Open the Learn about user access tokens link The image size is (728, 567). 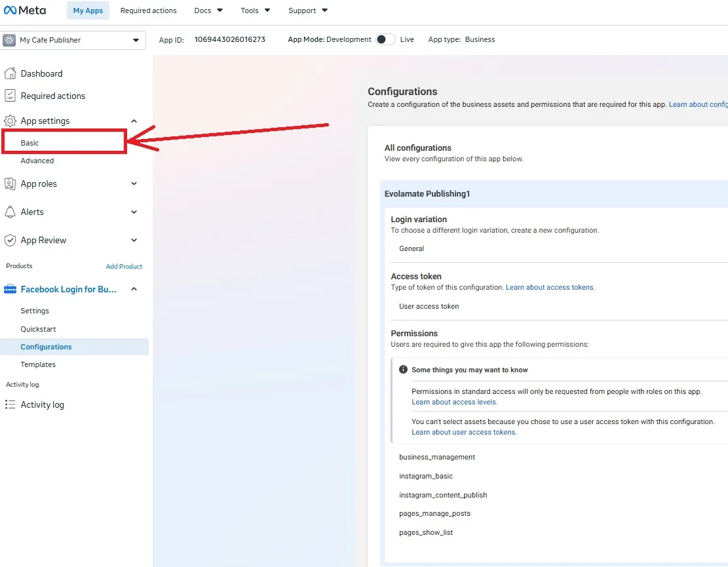[x=465, y=433]
